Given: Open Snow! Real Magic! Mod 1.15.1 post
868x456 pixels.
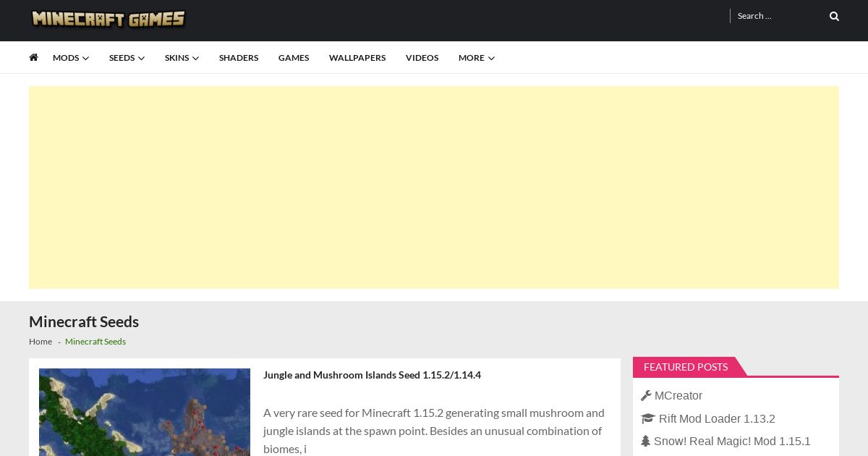Looking at the screenshot, I should (x=732, y=442).
